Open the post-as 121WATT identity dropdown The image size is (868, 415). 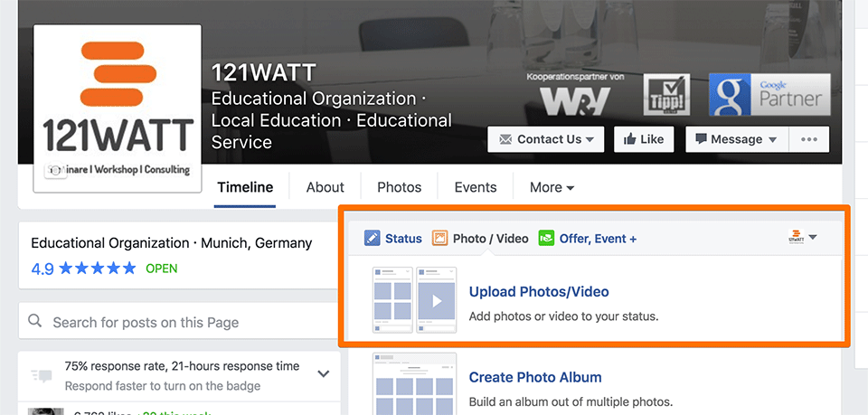[803, 237]
